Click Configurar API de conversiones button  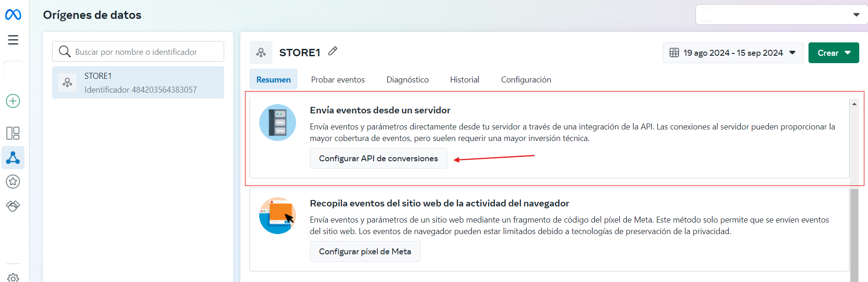[x=379, y=159]
